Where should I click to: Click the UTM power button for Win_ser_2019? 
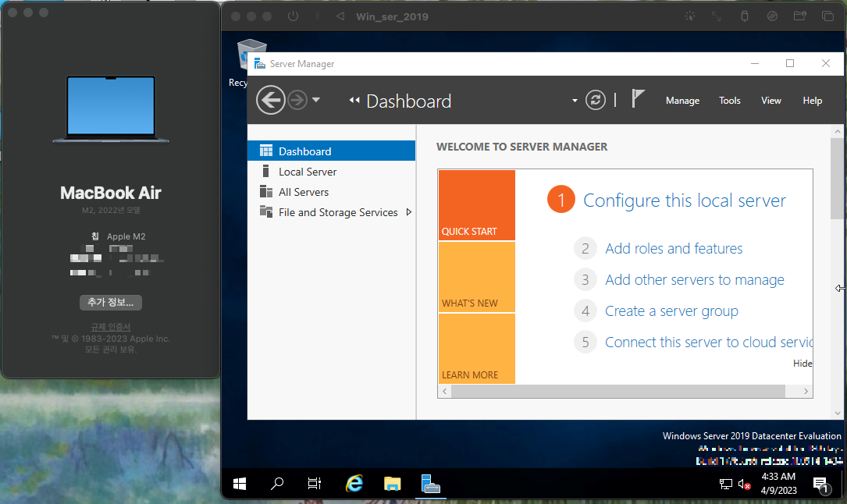point(293,16)
